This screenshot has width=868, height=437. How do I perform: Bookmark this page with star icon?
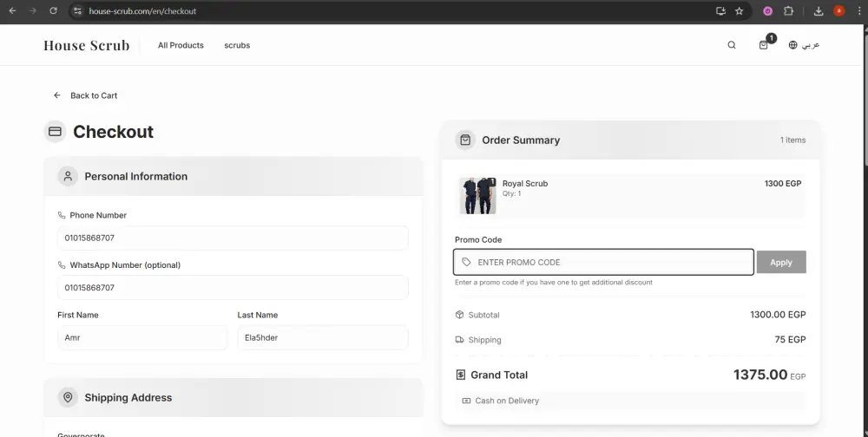pos(739,10)
